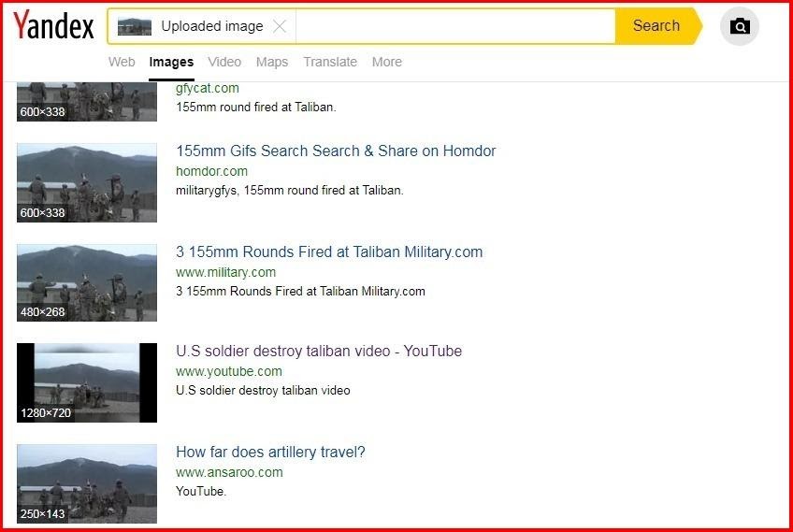Open the homdor.com result thumbnail
Image resolution: width=793 pixels, height=532 pixels.
87,182
